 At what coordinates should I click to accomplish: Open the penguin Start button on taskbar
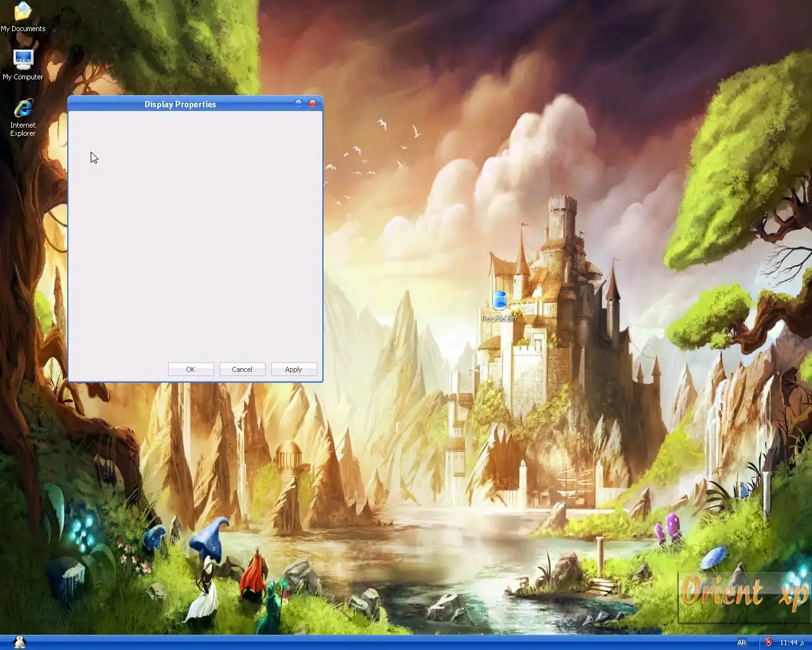(x=20, y=642)
